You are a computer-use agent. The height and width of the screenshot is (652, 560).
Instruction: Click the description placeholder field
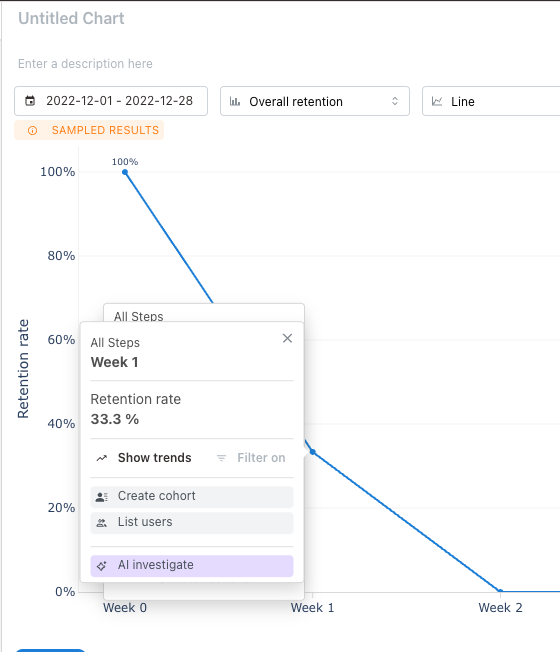click(x=85, y=64)
